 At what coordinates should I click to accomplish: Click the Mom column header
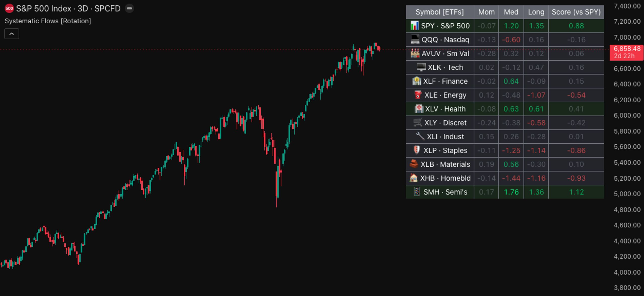click(486, 12)
